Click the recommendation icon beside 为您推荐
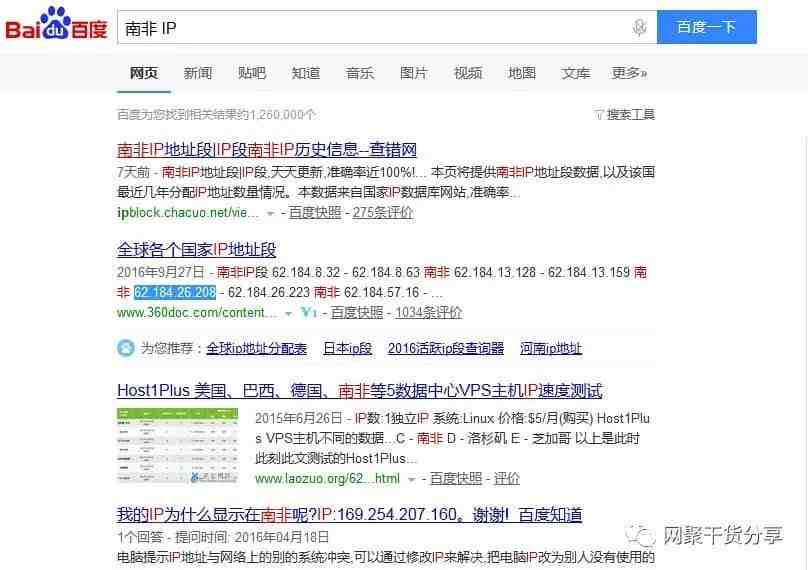This screenshot has height=570, width=808. (x=126, y=348)
